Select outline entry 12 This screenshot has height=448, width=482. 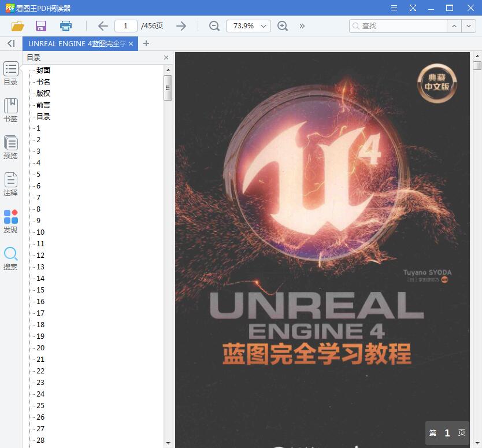click(x=40, y=255)
